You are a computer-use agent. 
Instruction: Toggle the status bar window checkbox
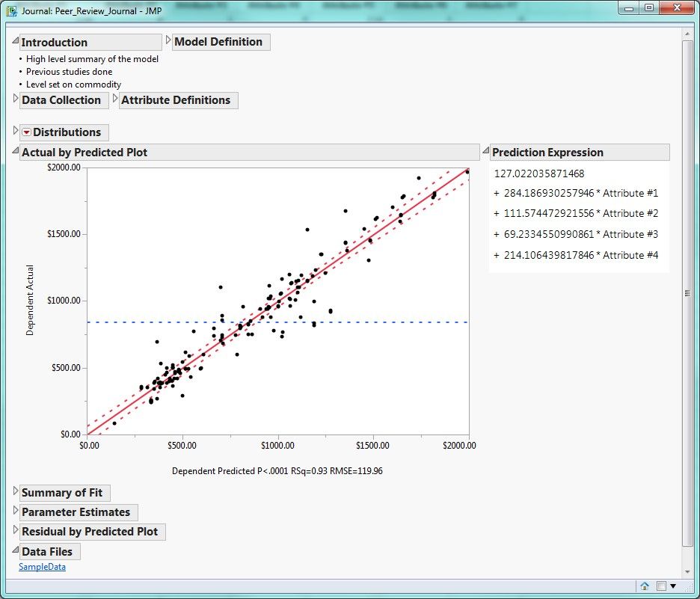click(662, 586)
